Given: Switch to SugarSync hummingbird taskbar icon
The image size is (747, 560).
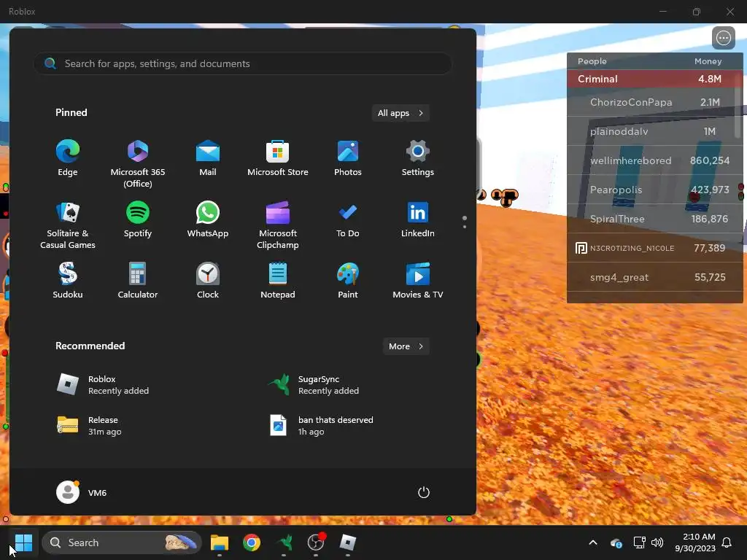Looking at the screenshot, I should pyautogui.click(x=284, y=542).
